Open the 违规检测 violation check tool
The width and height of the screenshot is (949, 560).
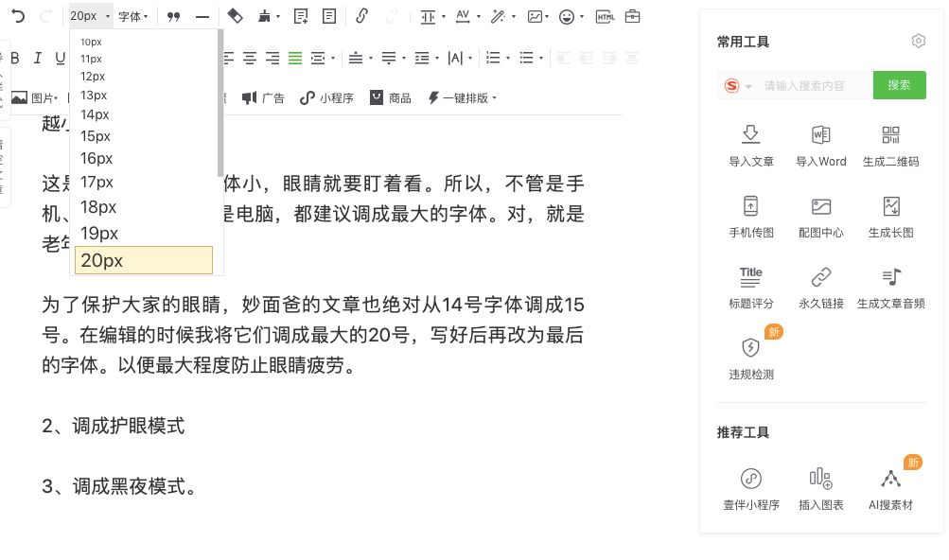pos(750,359)
